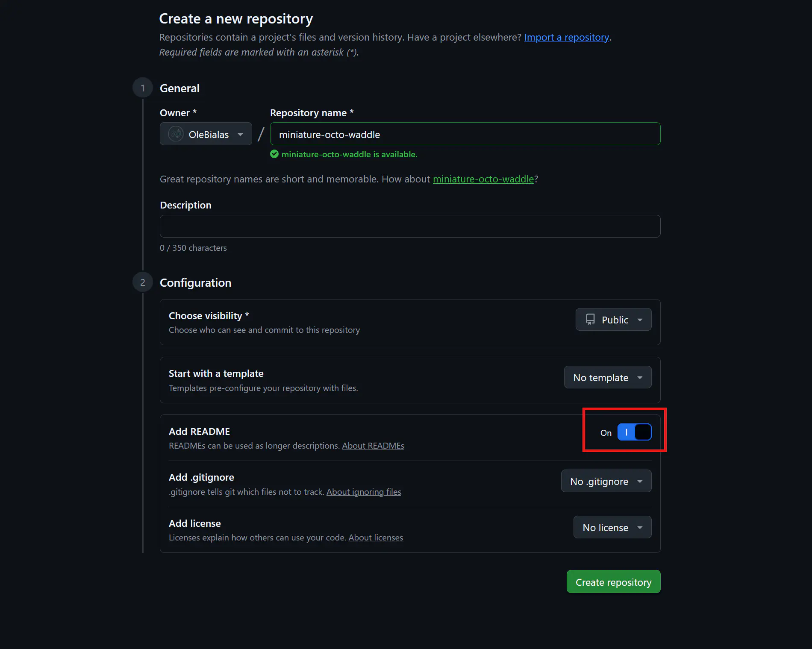812x649 pixels.
Task: Follow the About ignoring files link
Action: pos(364,492)
